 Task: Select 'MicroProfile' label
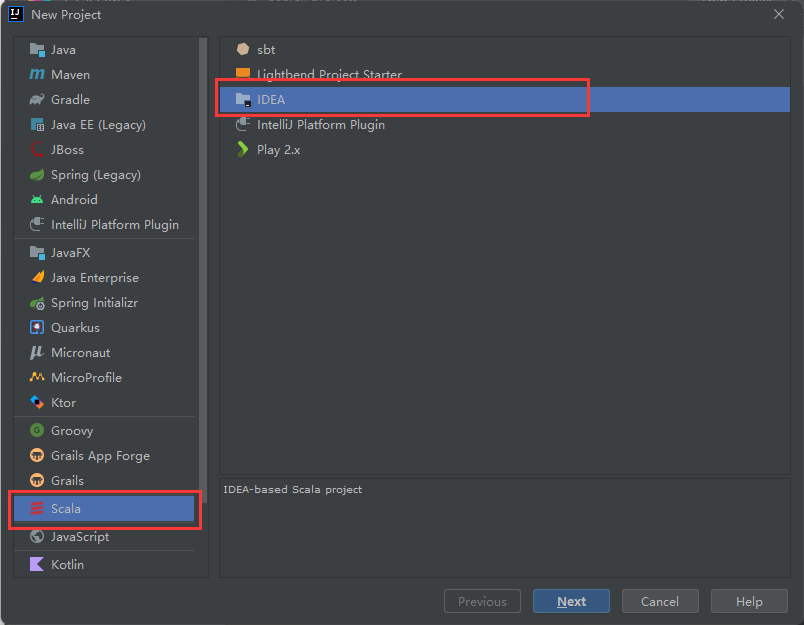pyautogui.click(x=87, y=377)
